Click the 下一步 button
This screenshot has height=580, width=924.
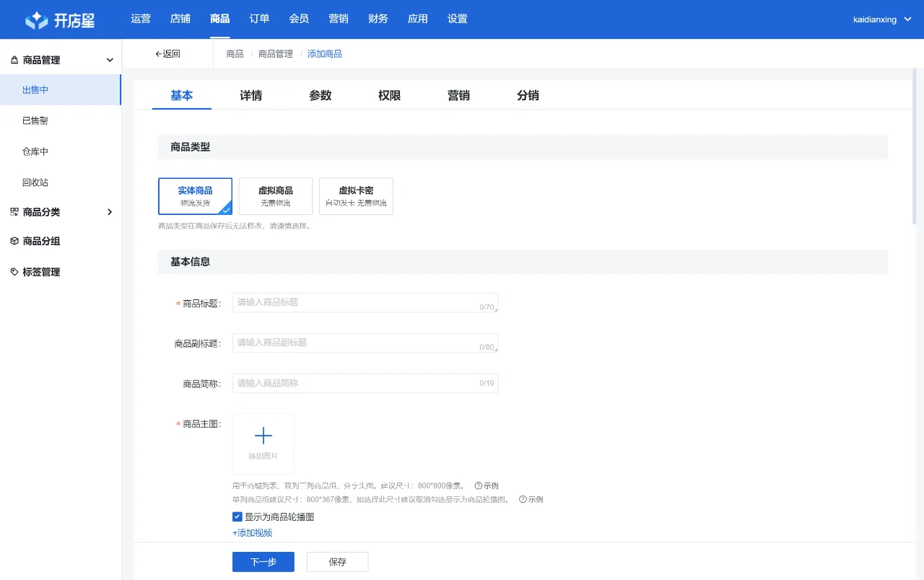pos(263,561)
